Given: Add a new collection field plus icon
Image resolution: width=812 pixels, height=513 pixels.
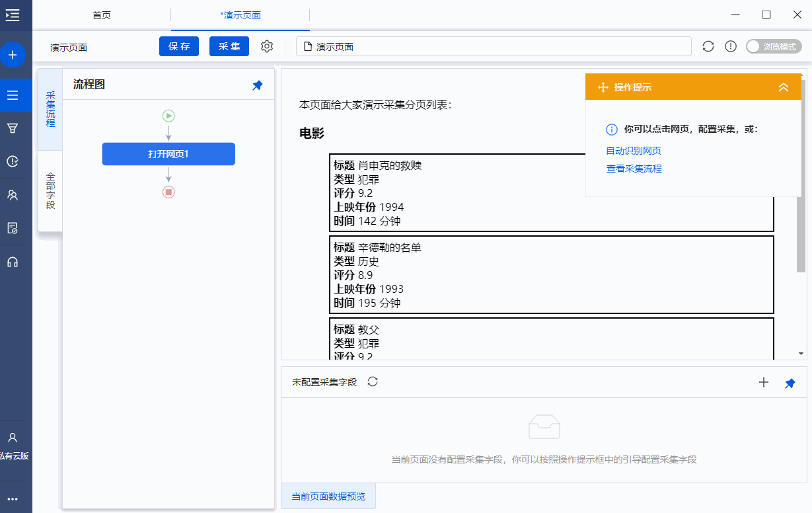Looking at the screenshot, I should [x=764, y=382].
